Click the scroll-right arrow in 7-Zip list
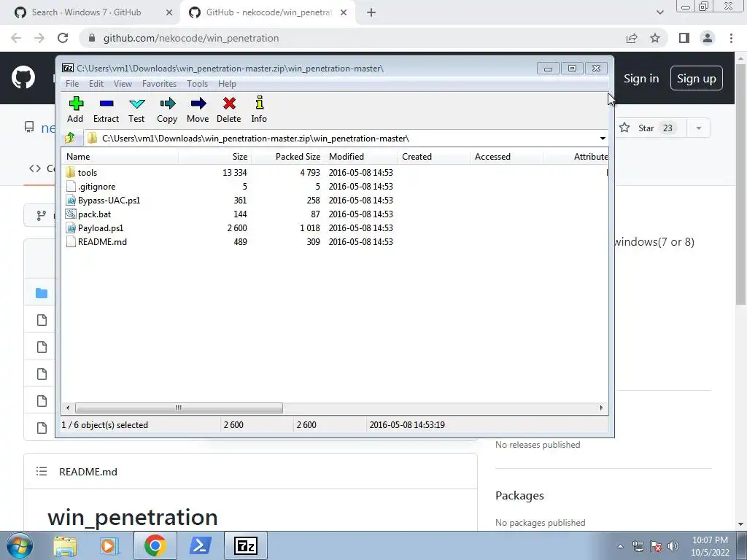The height and width of the screenshot is (560, 747). click(x=601, y=408)
